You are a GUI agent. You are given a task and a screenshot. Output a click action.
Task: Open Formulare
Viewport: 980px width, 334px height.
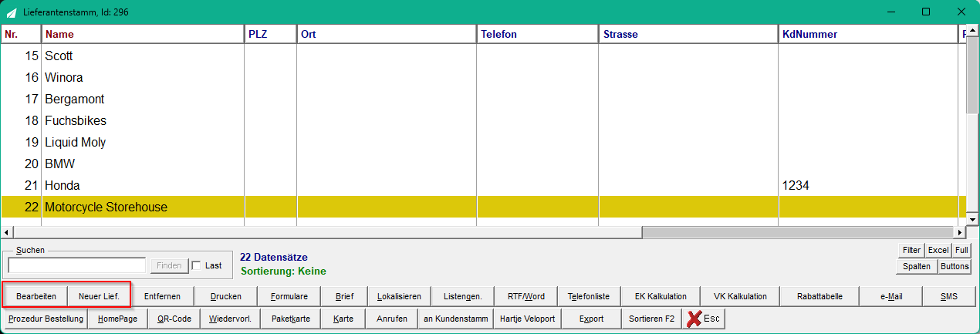[289, 296]
